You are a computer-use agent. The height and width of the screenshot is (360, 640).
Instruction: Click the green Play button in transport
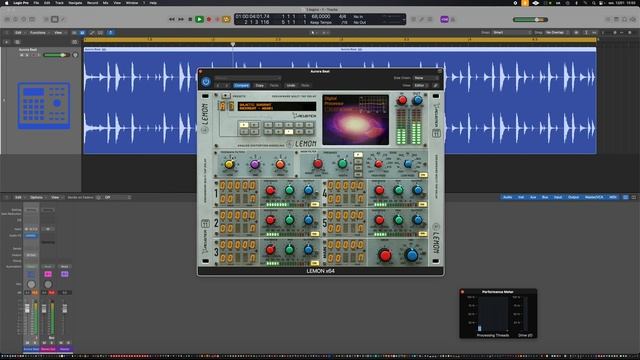199,19
